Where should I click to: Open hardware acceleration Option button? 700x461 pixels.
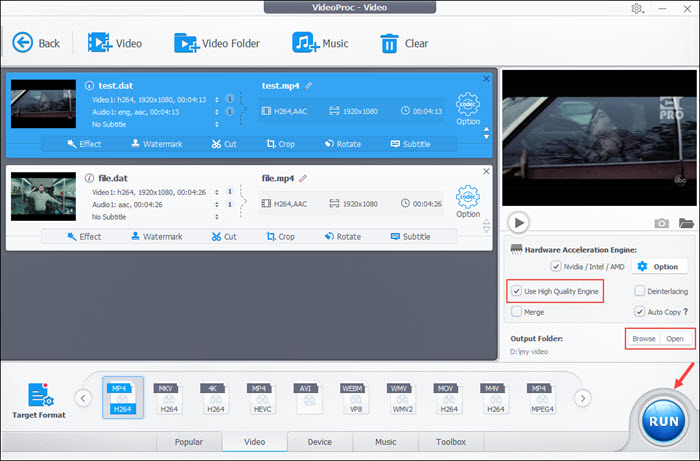[659, 266]
